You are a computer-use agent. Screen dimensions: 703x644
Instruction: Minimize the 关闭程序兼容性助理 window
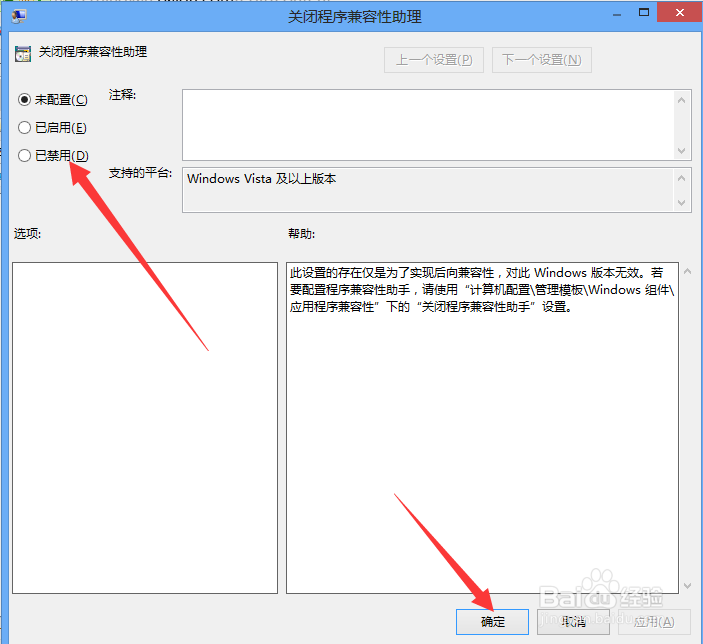pos(617,14)
